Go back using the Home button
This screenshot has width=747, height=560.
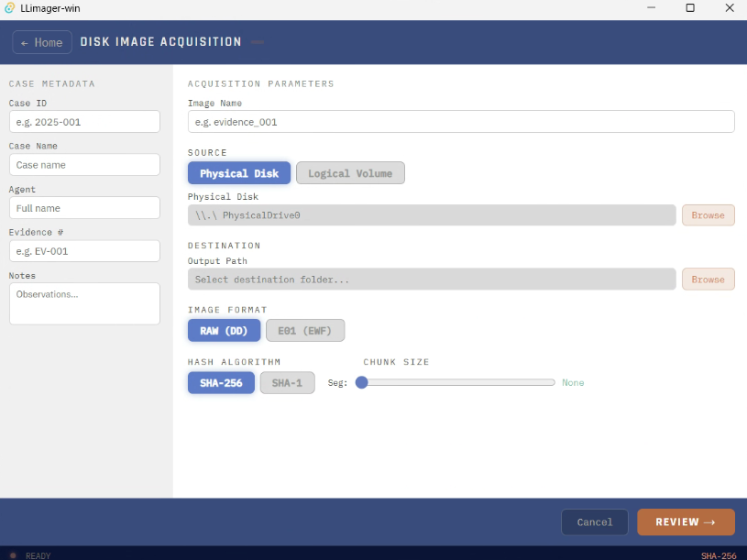[x=42, y=42]
